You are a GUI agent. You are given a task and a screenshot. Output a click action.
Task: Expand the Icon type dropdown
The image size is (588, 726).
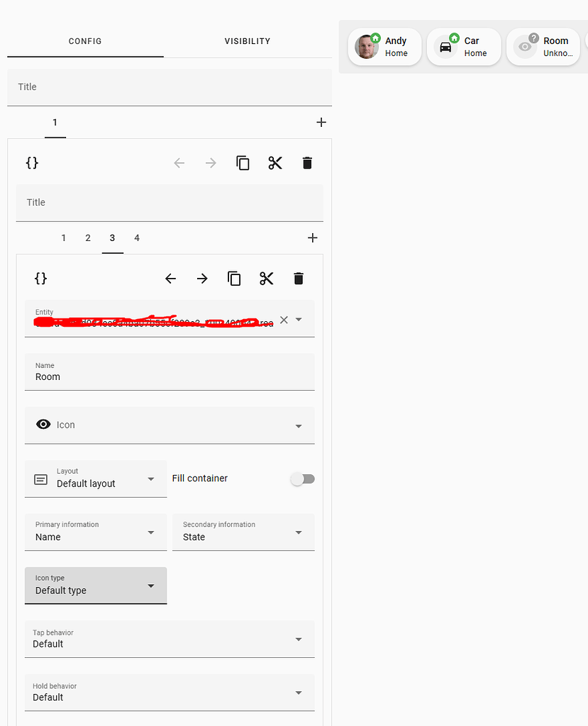pos(150,586)
